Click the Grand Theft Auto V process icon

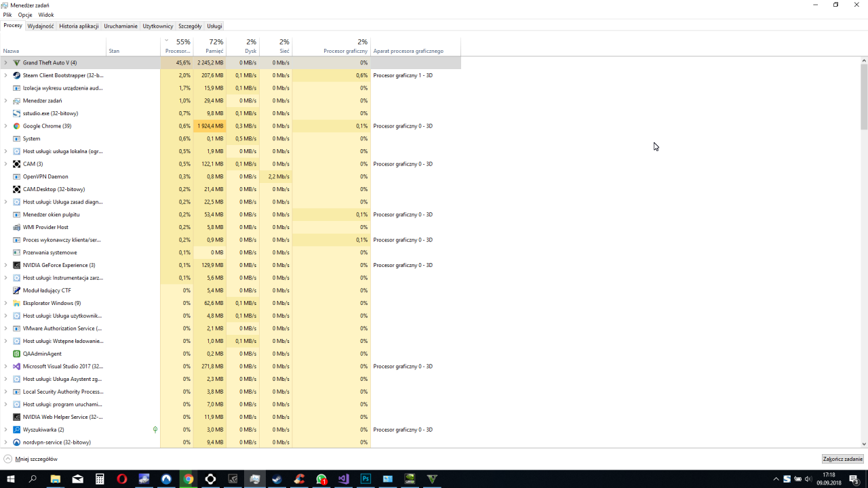(17, 62)
